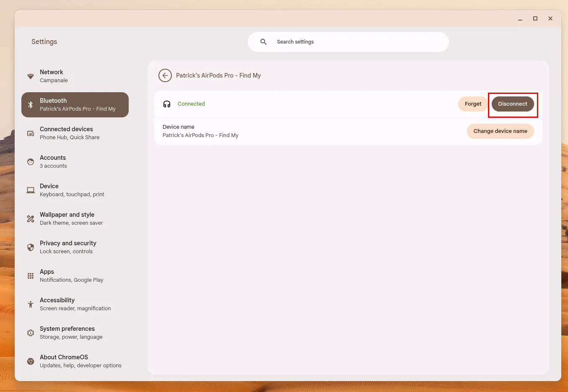Click the back arrow beside AirPods title

click(x=165, y=75)
